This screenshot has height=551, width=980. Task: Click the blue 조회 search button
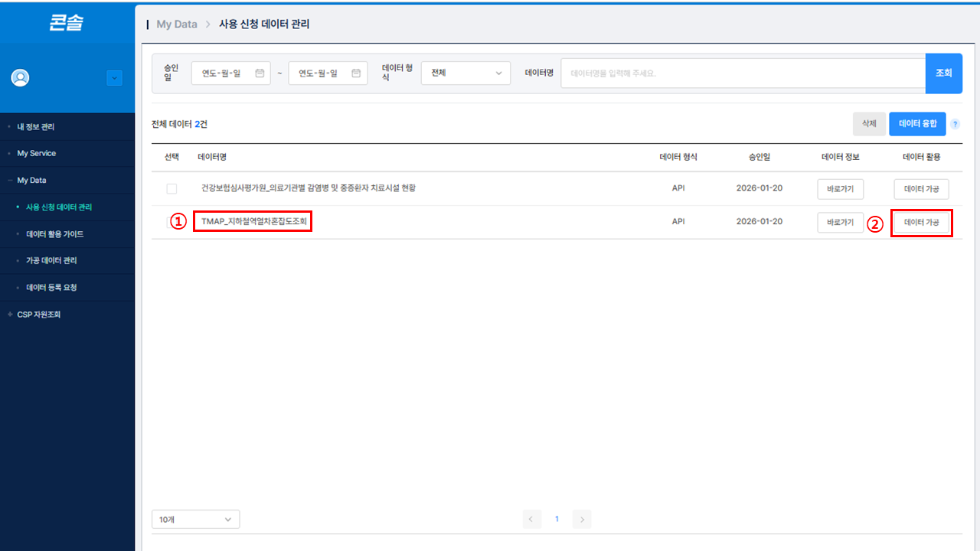coord(943,73)
